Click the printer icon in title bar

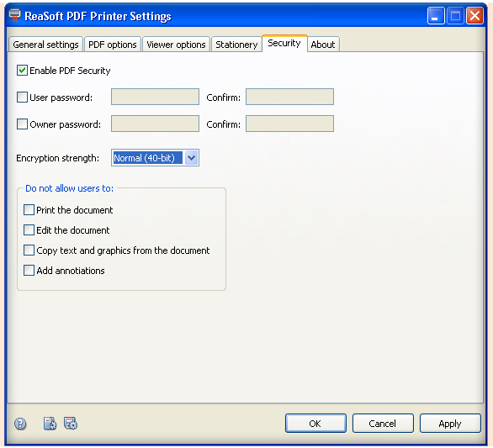14,15
